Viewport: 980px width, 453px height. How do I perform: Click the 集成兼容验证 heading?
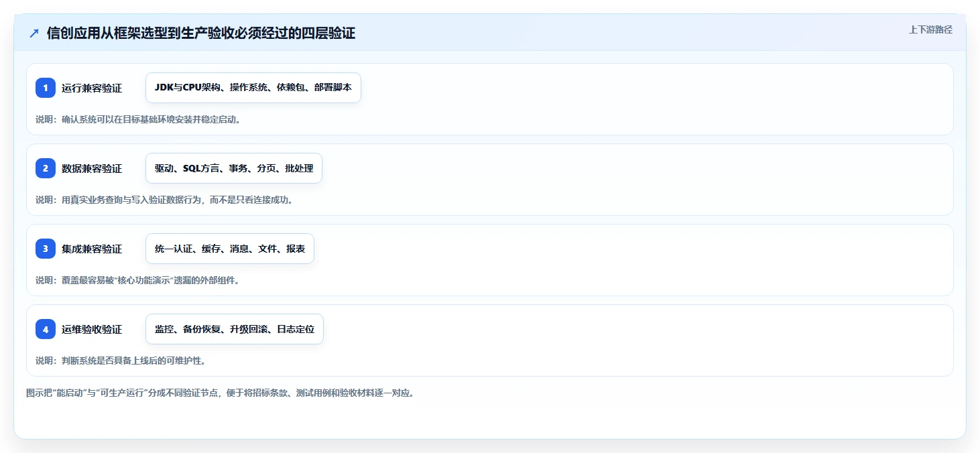[x=92, y=249]
